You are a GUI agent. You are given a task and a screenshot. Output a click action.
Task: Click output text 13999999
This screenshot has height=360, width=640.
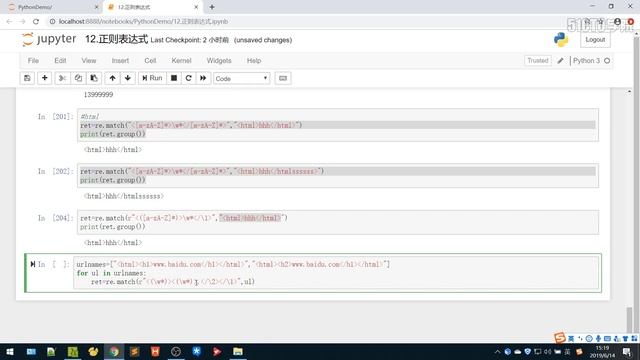coord(98,94)
